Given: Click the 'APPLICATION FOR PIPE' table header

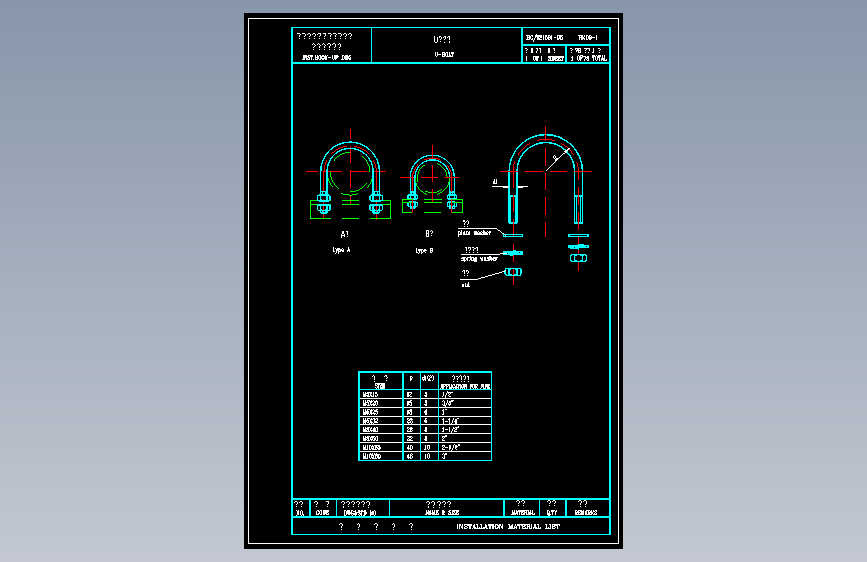Looking at the screenshot, I should tap(465, 387).
